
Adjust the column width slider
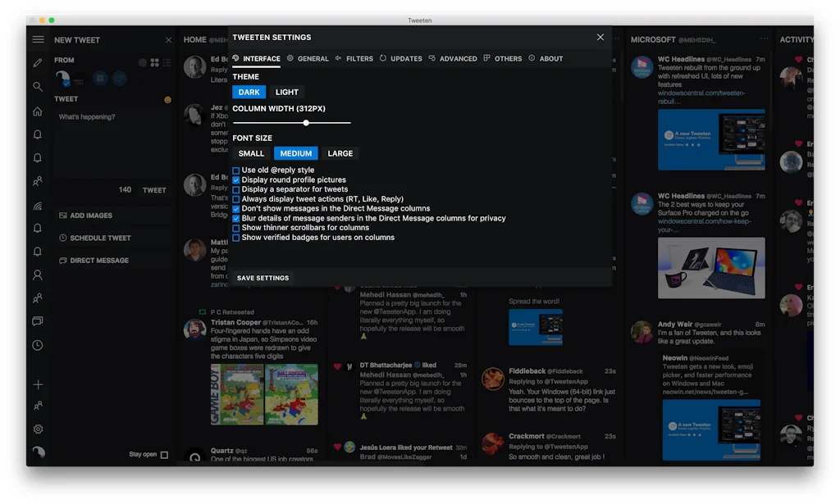306,123
